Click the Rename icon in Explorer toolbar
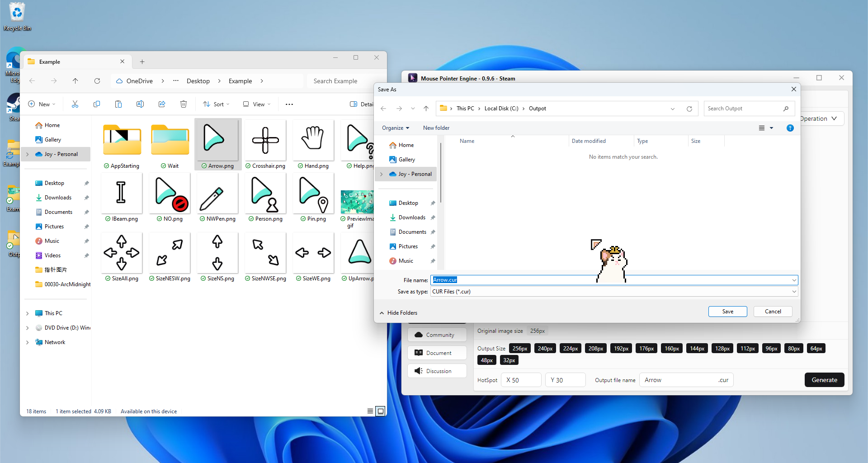The image size is (868, 463). 140,104
